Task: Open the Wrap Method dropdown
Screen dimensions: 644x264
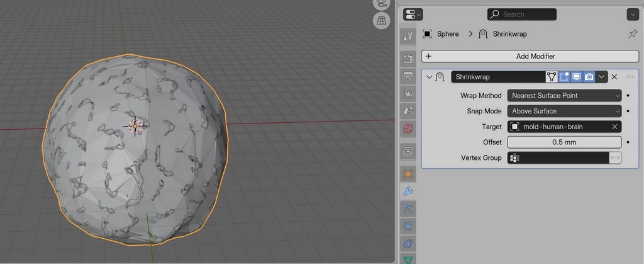Action: (564, 95)
